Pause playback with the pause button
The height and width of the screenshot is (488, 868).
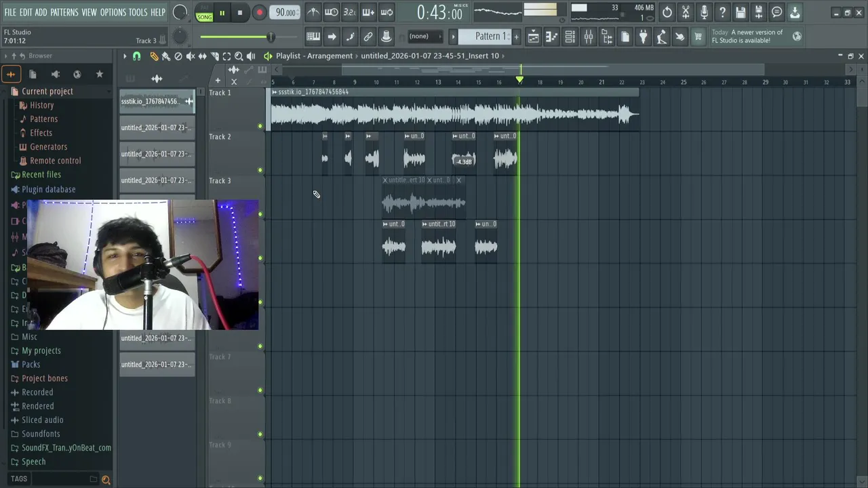pyautogui.click(x=222, y=13)
